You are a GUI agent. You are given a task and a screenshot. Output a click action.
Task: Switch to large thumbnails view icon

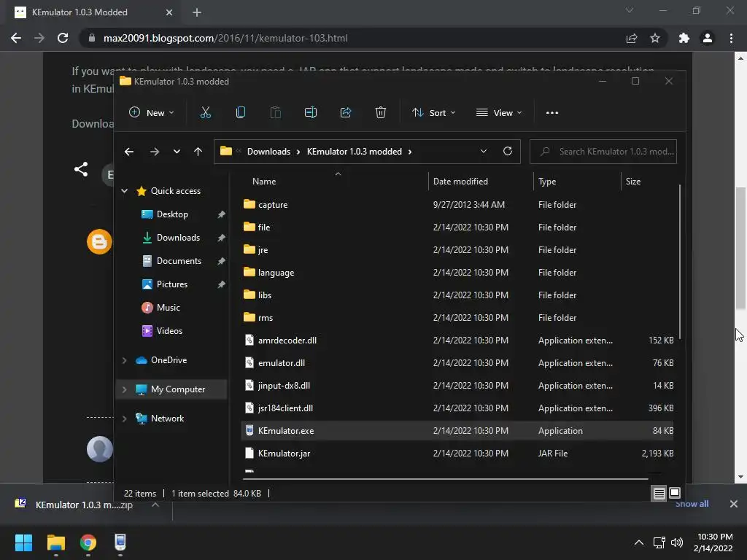(675, 493)
